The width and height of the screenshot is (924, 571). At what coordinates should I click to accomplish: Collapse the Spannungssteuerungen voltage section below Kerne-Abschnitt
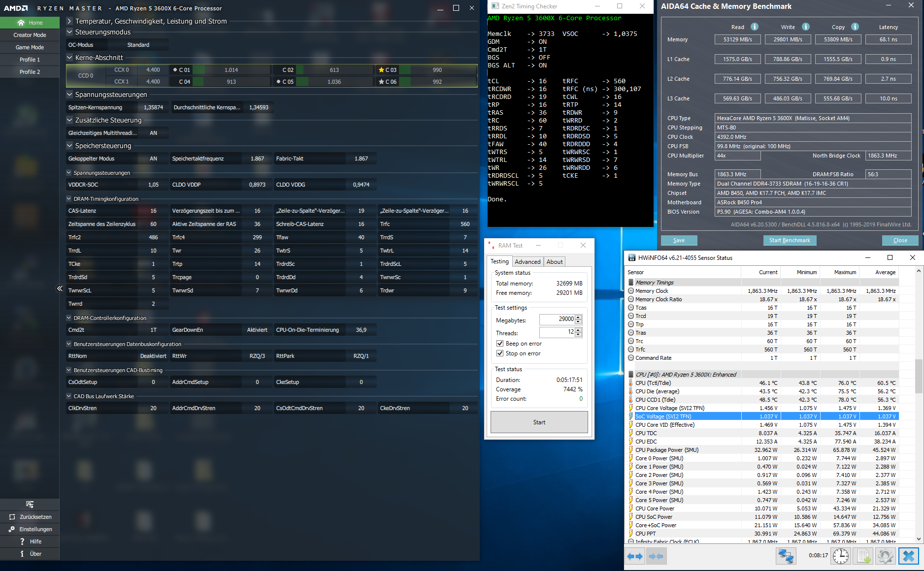click(x=69, y=95)
